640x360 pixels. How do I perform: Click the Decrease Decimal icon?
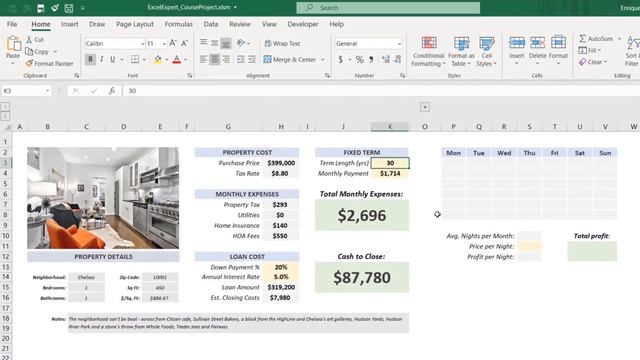pyautogui.click(x=398, y=60)
